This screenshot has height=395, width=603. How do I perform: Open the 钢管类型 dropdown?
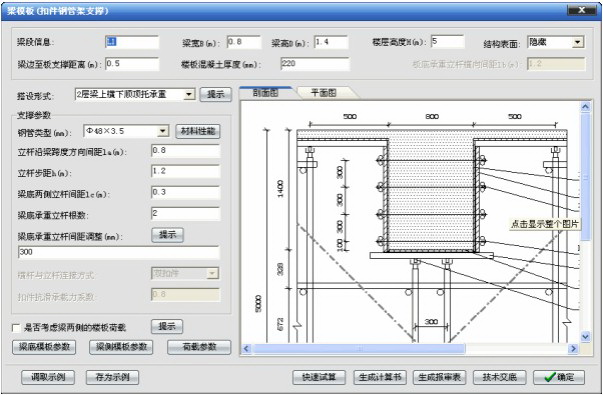[163, 131]
